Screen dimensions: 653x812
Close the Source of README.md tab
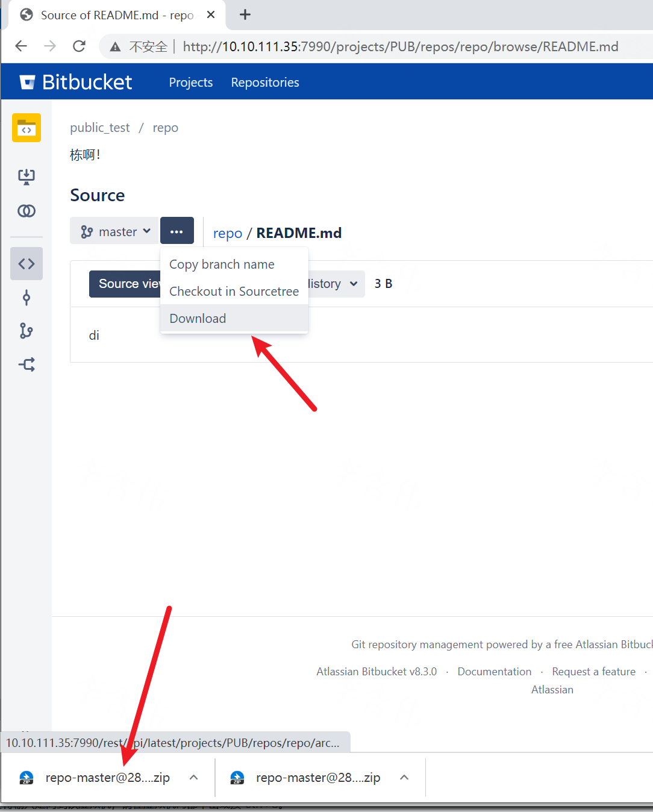[211, 14]
